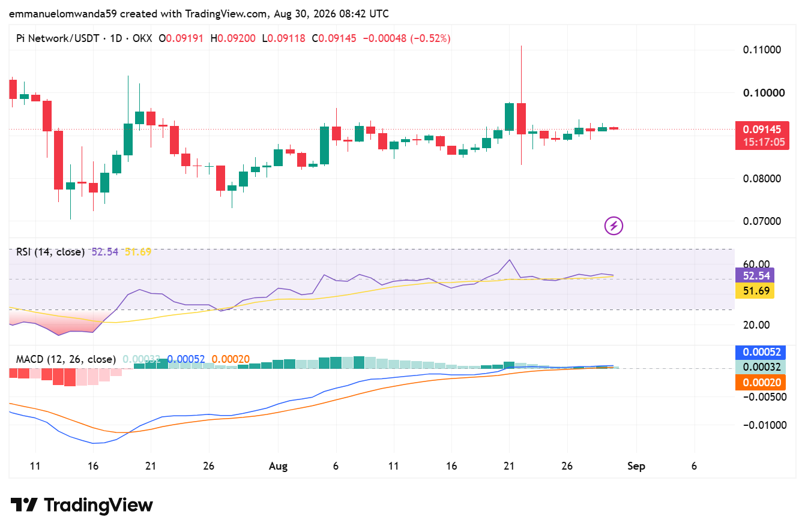The width and height of the screenshot is (805, 532).
Task: Click the high value "H0.09200"
Action: pos(232,38)
